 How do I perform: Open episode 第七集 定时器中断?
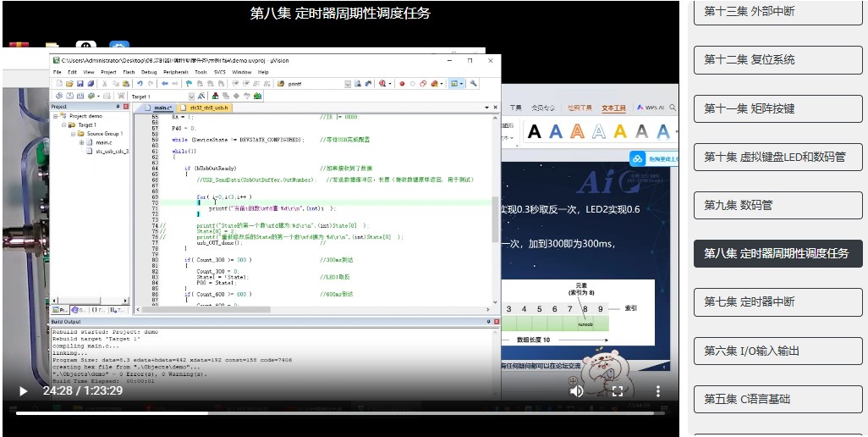pyautogui.click(x=777, y=301)
